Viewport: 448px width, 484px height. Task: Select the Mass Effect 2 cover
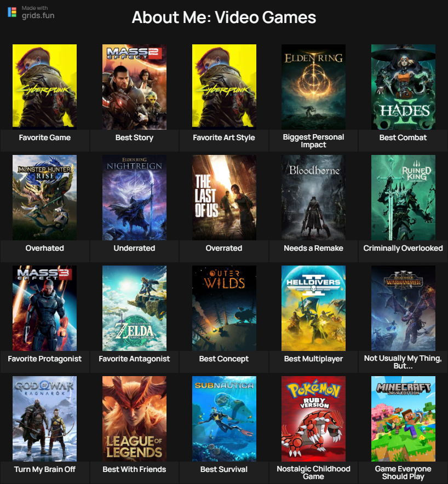tap(134, 87)
